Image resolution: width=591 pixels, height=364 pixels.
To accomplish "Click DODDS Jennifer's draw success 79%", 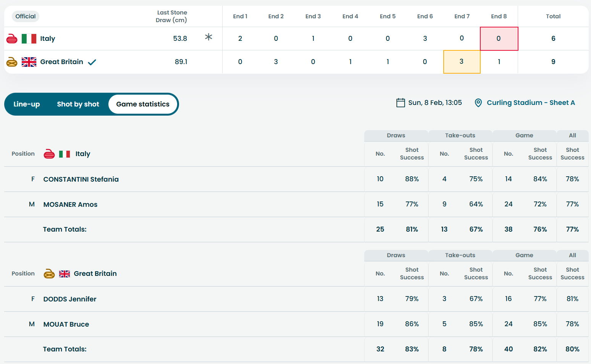I will click(412, 299).
